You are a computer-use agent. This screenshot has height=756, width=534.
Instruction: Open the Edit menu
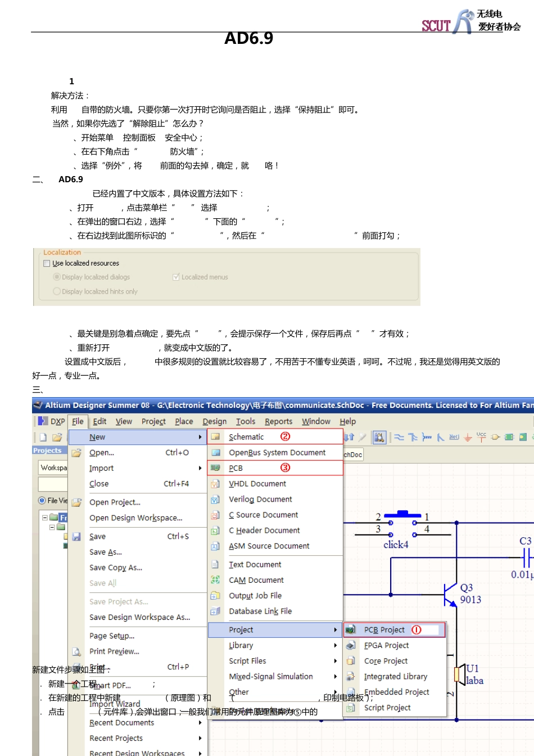coord(99,421)
